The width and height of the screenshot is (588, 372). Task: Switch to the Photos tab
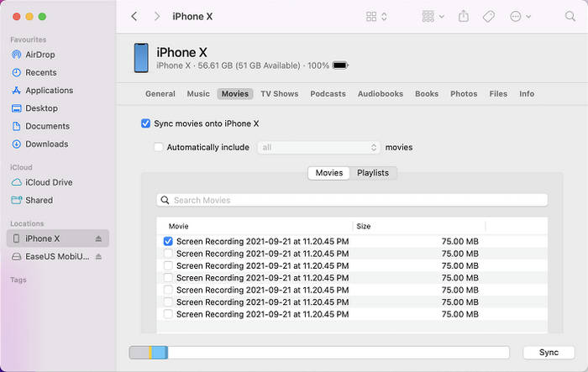(x=464, y=94)
